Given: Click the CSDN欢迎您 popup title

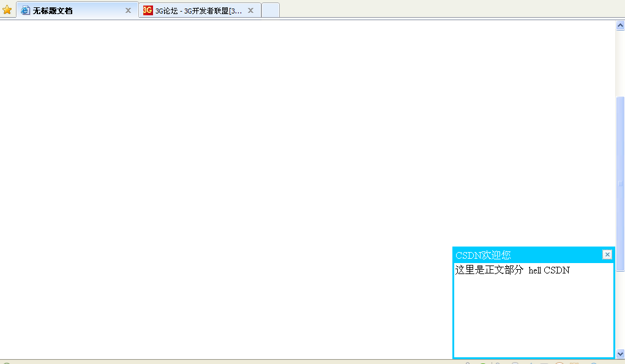Looking at the screenshot, I should pos(483,255).
